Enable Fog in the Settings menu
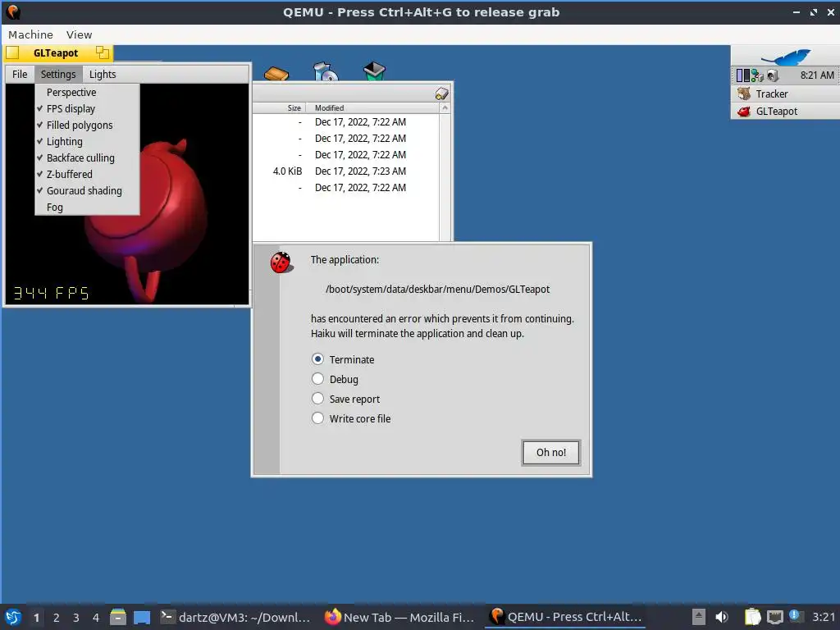Image resolution: width=840 pixels, height=630 pixels. [87, 208]
